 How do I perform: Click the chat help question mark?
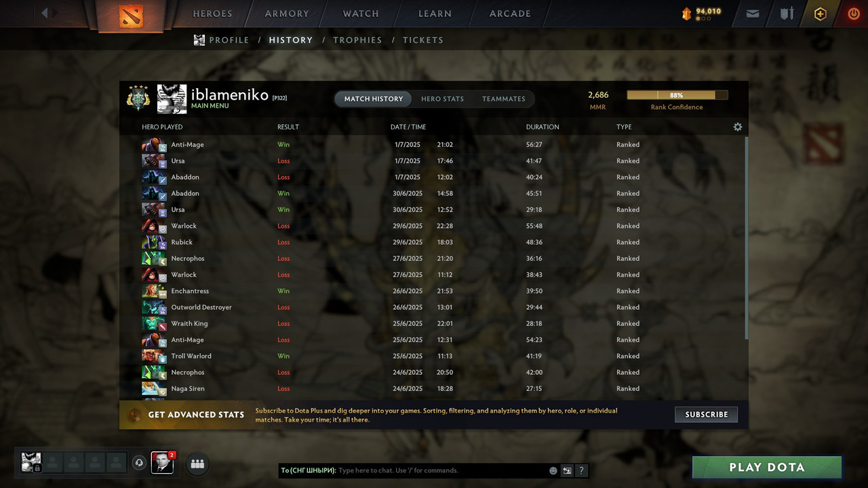pyautogui.click(x=581, y=470)
